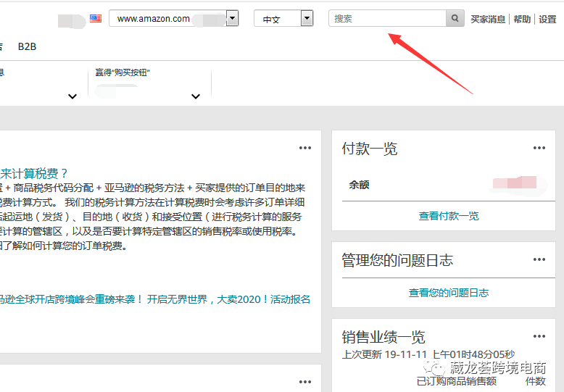Click the 销售业绩一览 heading
The height and width of the screenshot is (392, 564).
pos(383,337)
